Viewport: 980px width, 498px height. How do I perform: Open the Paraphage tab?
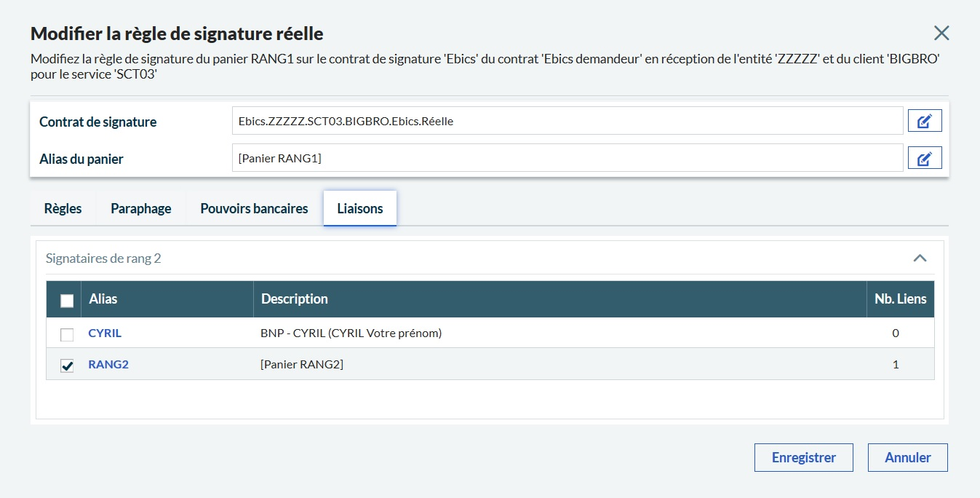click(141, 208)
